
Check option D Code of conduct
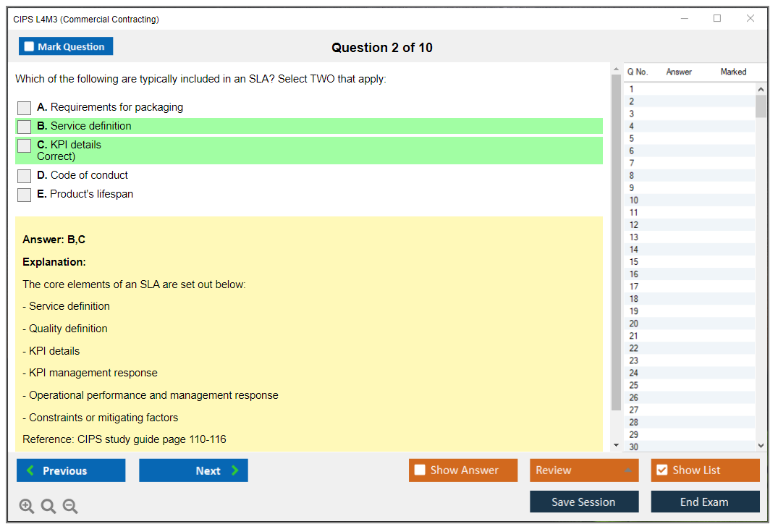coord(25,176)
